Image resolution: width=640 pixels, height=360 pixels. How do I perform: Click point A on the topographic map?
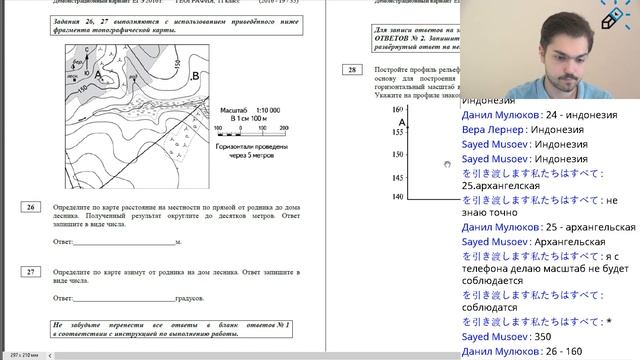[x=98, y=75]
